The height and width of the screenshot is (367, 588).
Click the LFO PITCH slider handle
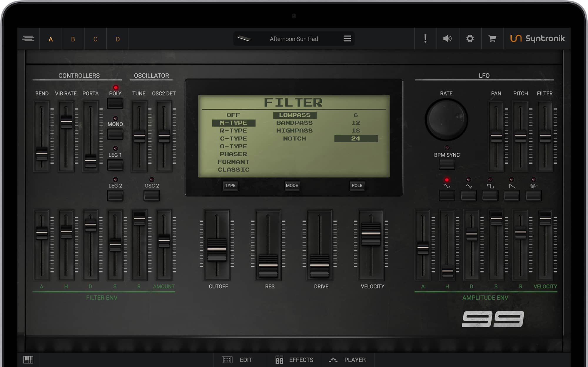[521, 136]
